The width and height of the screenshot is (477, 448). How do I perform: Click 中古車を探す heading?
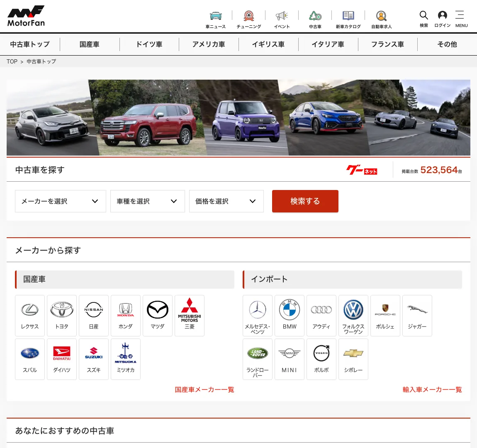tap(40, 170)
